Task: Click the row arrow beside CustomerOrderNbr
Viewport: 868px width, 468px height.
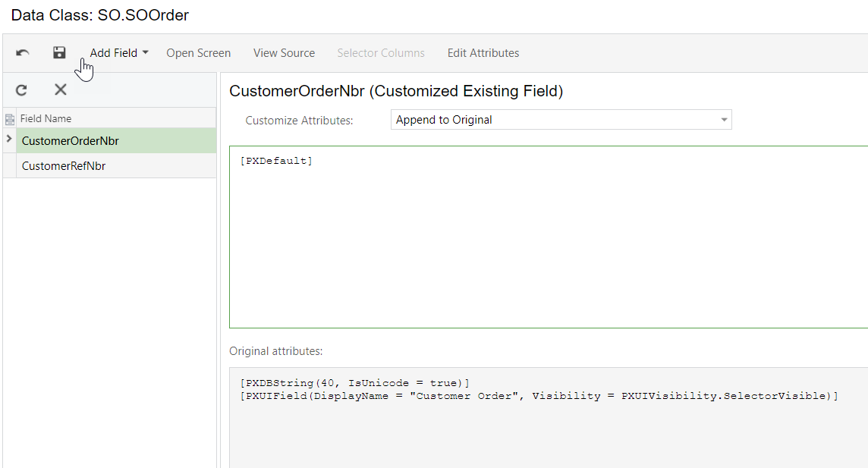Action: coord(9,140)
